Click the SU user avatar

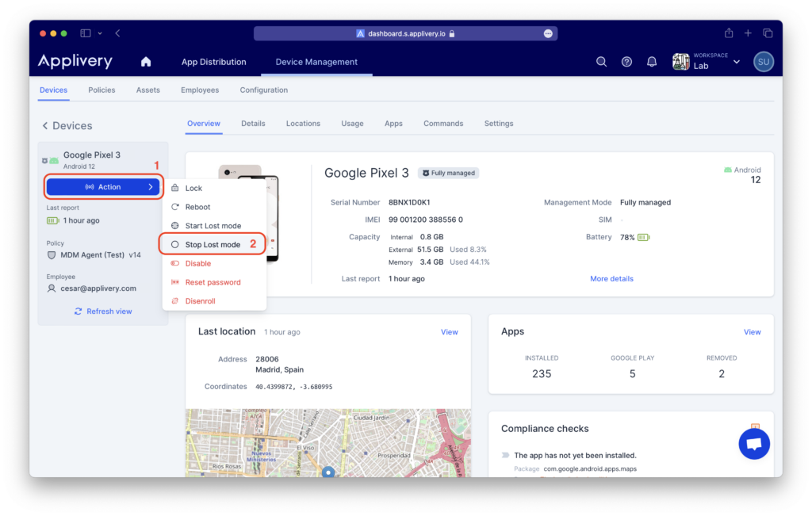(x=764, y=62)
